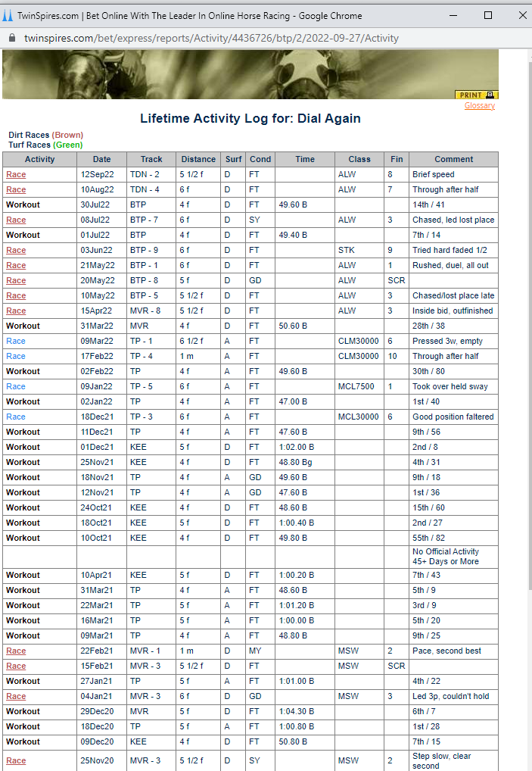
Task: Open the 04Jan21 Race link
Action: click(x=16, y=696)
